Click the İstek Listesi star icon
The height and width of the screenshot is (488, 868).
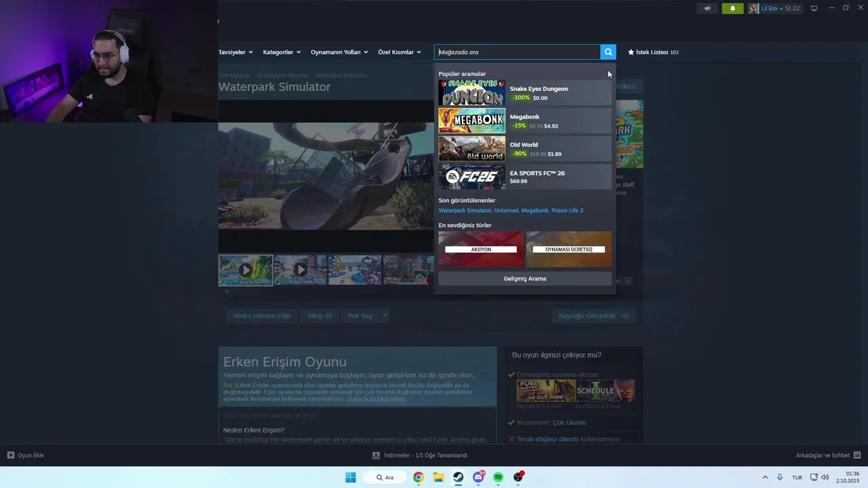click(x=631, y=52)
